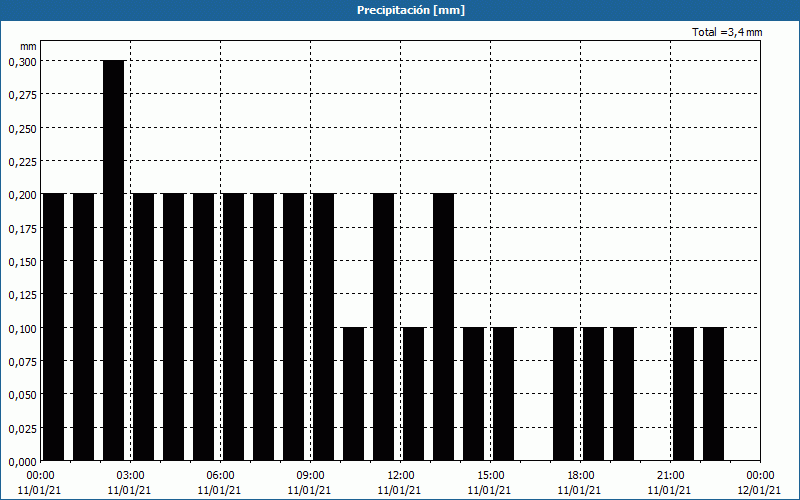Click the 06:00 x-axis time label

coord(220,476)
